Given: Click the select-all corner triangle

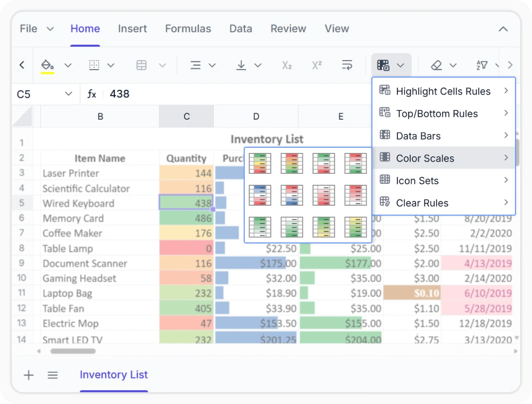Looking at the screenshot, I should [22, 116].
